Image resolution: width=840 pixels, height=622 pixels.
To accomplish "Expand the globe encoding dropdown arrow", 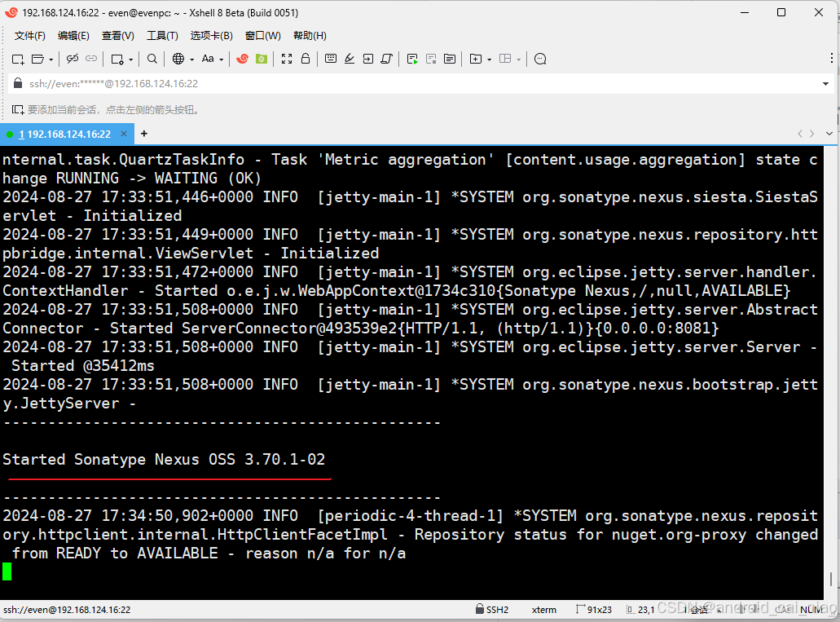I will (191, 60).
